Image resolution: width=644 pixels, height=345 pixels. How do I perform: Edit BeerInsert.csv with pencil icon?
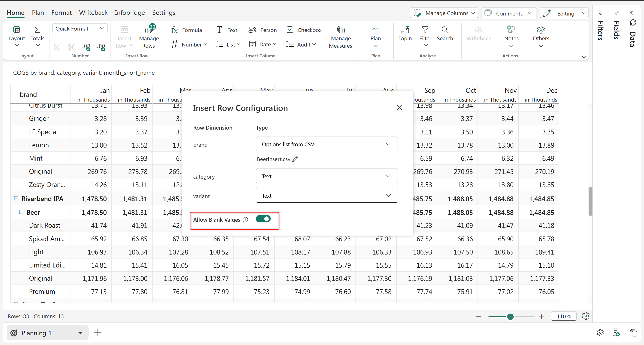click(295, 159)
